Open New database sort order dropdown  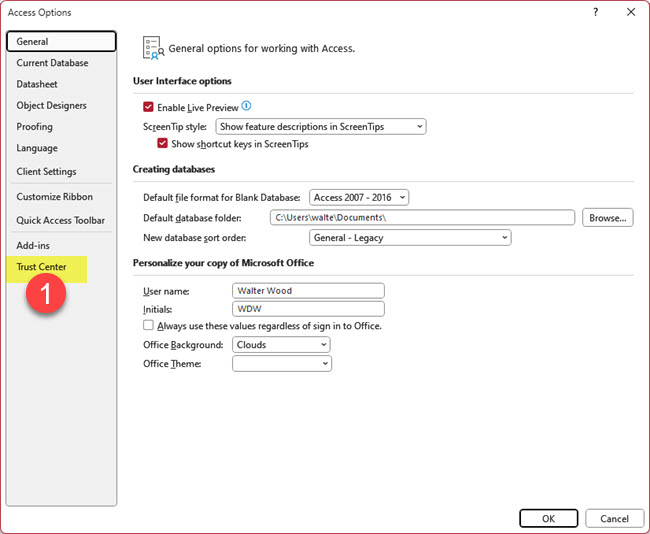410,238
